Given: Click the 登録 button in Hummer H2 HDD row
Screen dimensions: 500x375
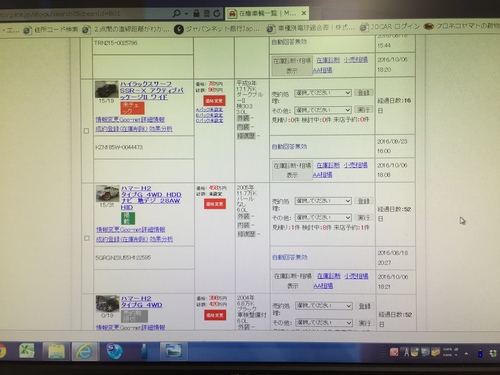Looking at the screenshot, I should click(x=364, y=201).
